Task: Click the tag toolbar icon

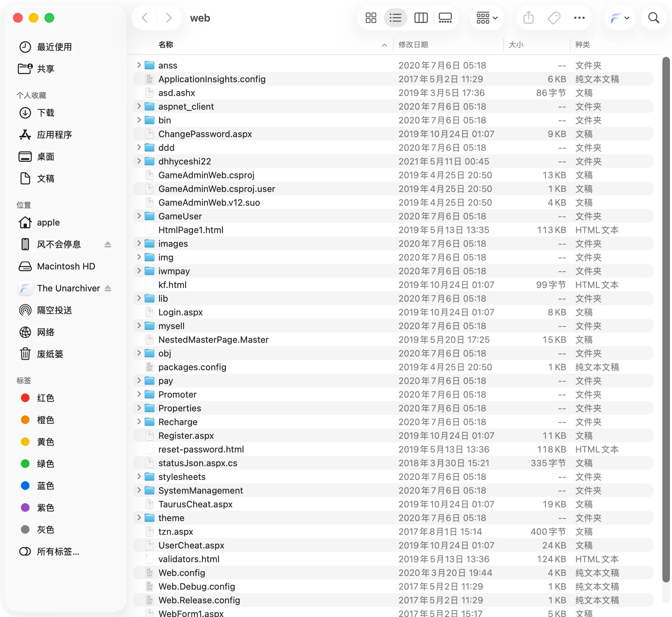Action: pyautogui.click(x=554, y=18)
